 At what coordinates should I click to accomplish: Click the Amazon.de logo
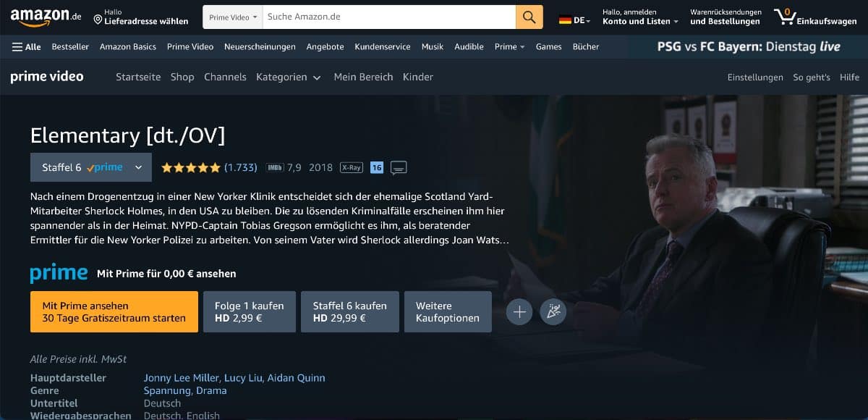pos(46,17)
